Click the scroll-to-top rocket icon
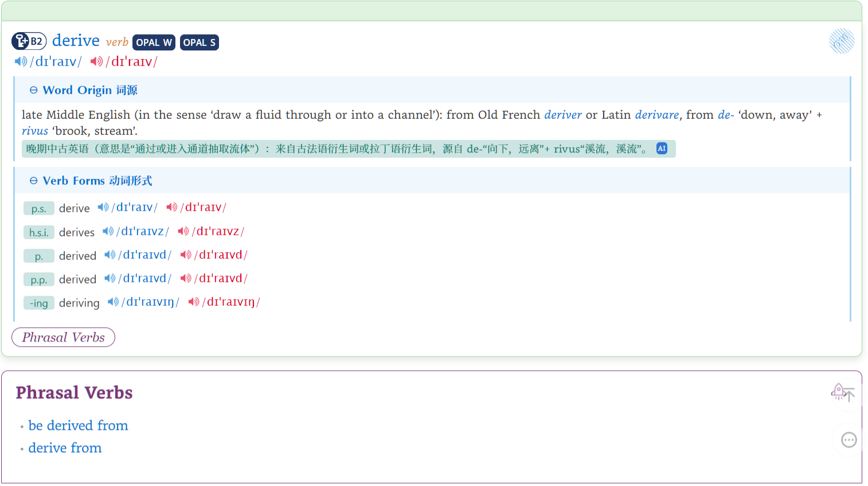Image resolution: width=868 pixels, height=486 pixels. (x=842, y=393)
